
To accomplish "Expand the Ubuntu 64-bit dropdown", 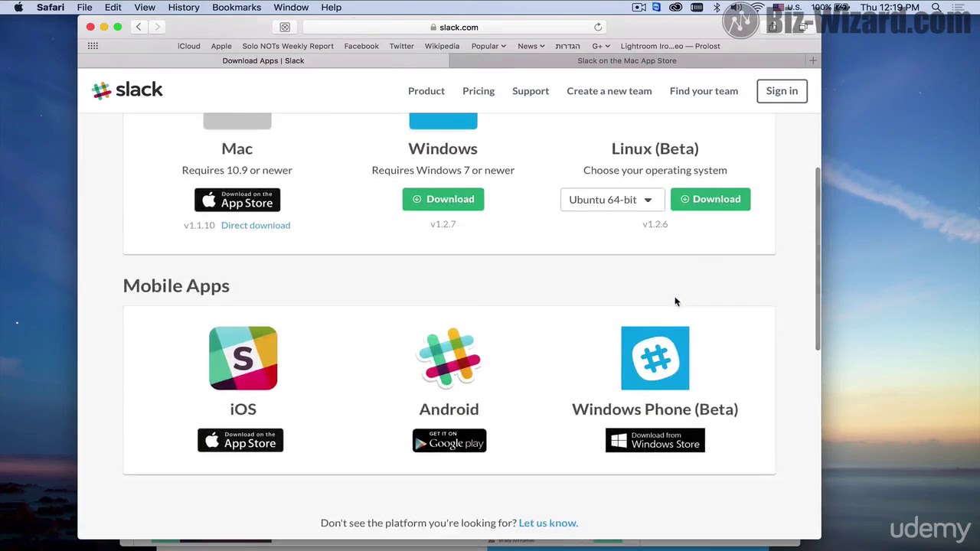I will point(611,199).
